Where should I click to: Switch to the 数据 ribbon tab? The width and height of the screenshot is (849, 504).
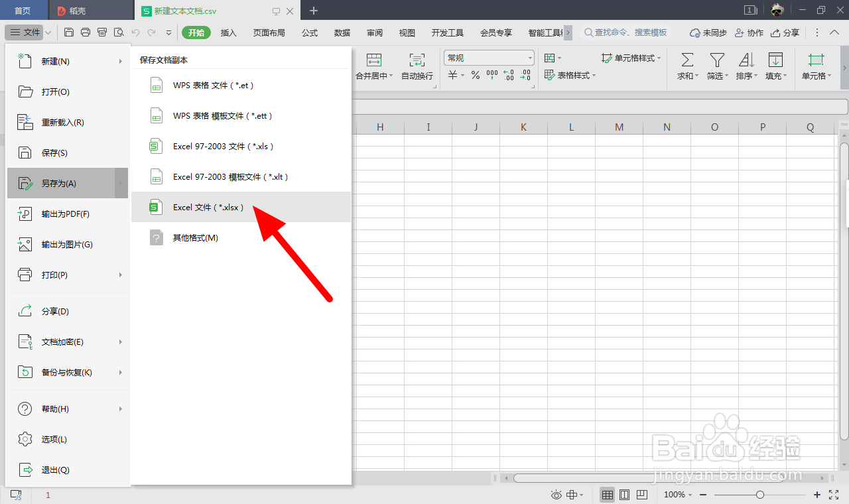coord(342,32)
